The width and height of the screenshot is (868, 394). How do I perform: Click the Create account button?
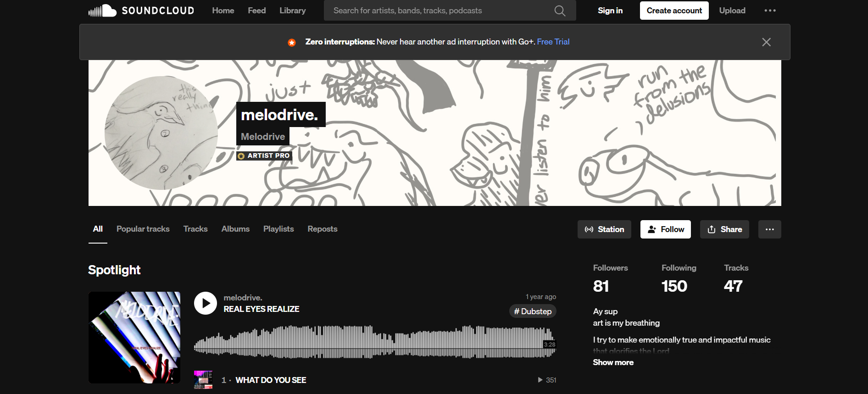coord(674,11)
